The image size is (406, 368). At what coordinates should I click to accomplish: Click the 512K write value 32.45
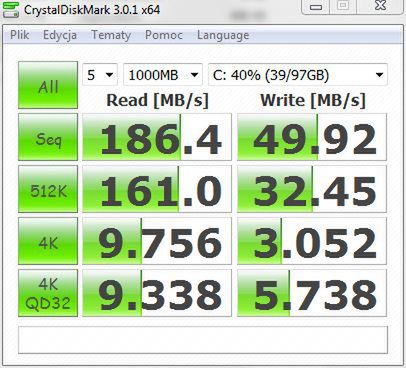click(x=312, y=189)
